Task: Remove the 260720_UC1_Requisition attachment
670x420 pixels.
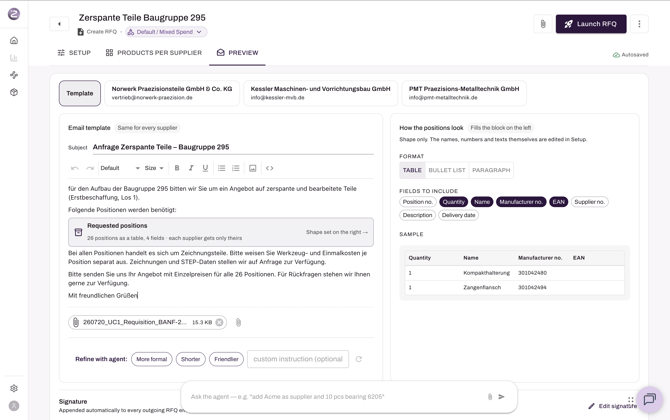Action: 219,323
